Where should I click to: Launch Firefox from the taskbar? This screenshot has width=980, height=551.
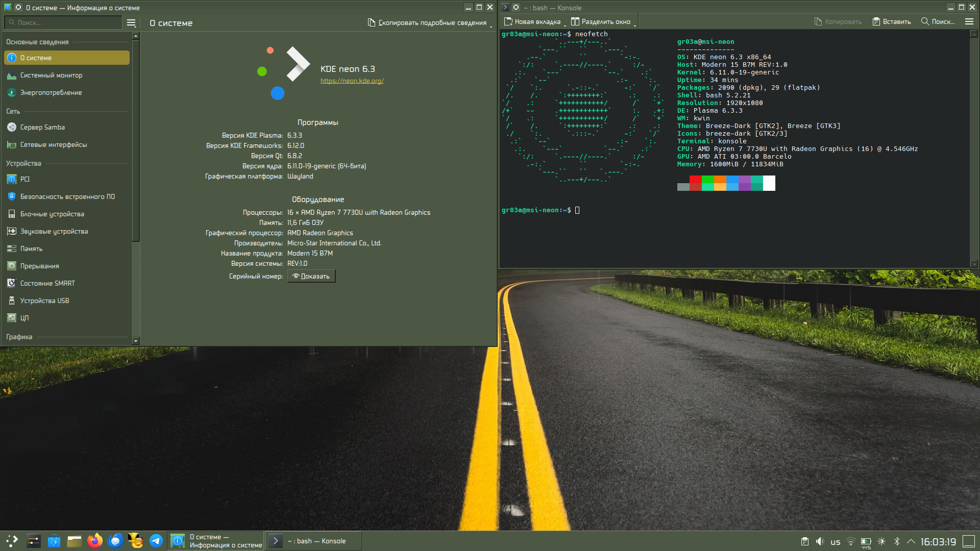pyautogui.click(x=95, y=541)
